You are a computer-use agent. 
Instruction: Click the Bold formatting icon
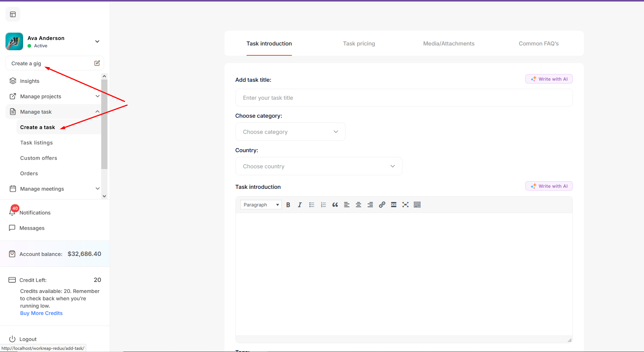(x=288, y=205)
